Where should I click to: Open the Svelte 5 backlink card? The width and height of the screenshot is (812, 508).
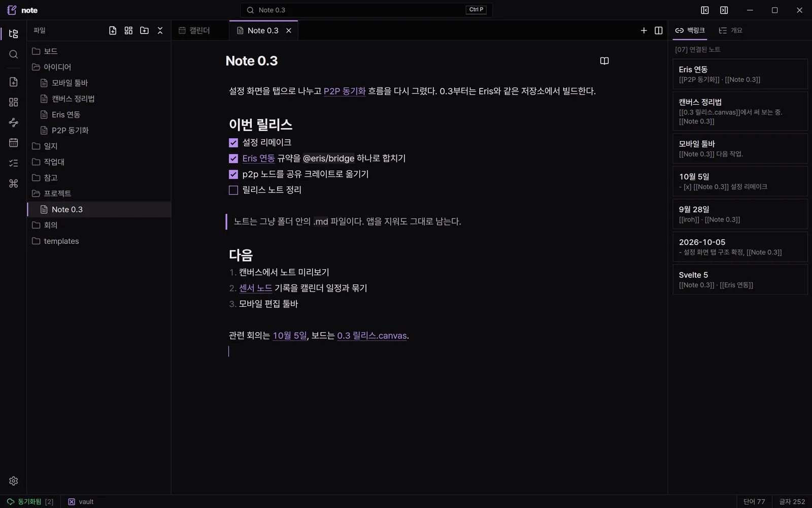pos(740,279)
